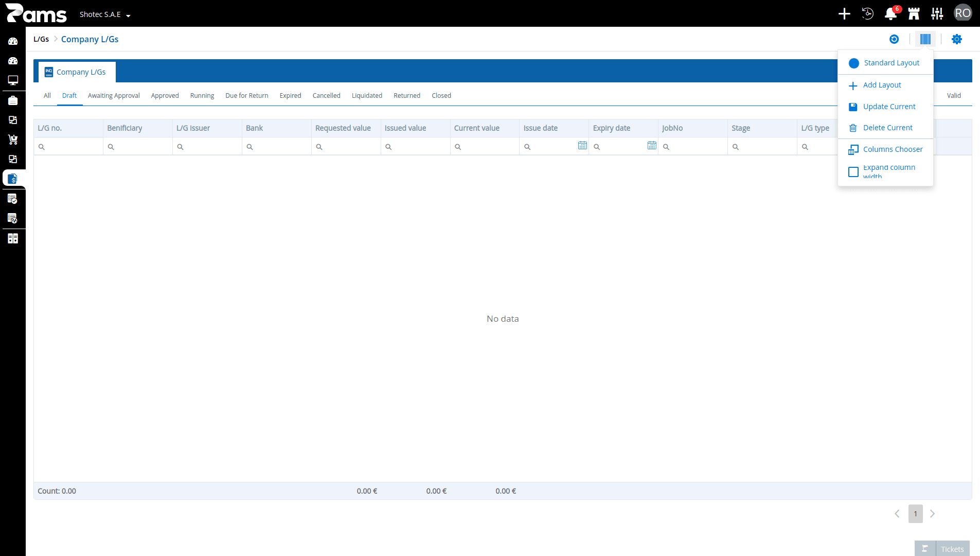Click the castle icon in header
980x556 pixels.
914,14
